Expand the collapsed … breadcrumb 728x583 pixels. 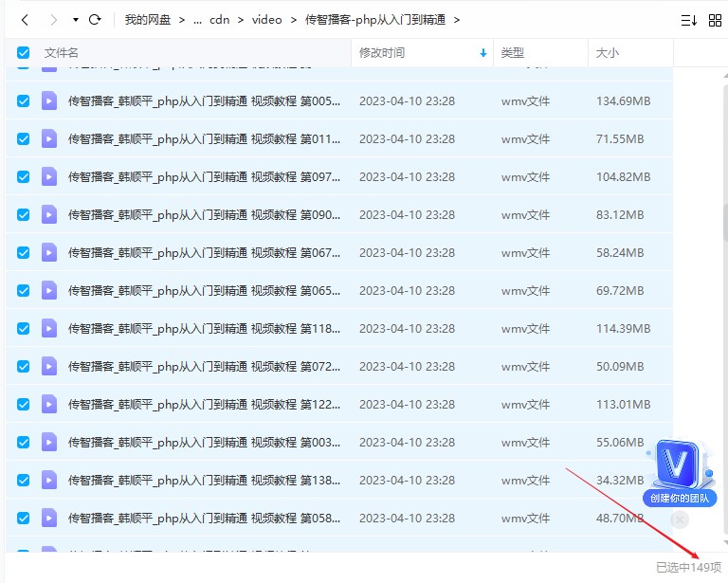[197, 21]
